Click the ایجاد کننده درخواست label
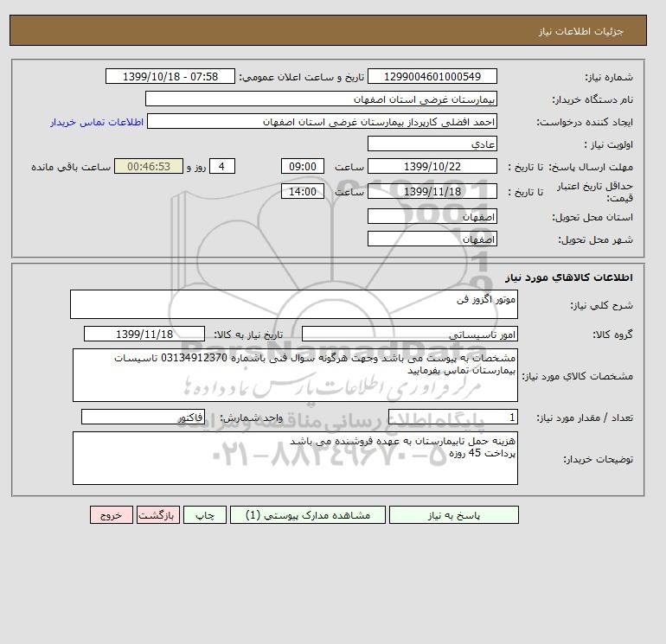The image size is (666, 644). [585, 122]
